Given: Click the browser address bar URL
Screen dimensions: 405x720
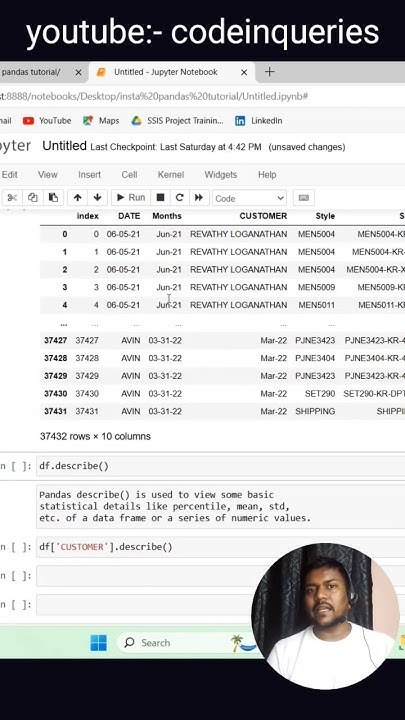Looking at the screenshot, I should pos(154,96).
